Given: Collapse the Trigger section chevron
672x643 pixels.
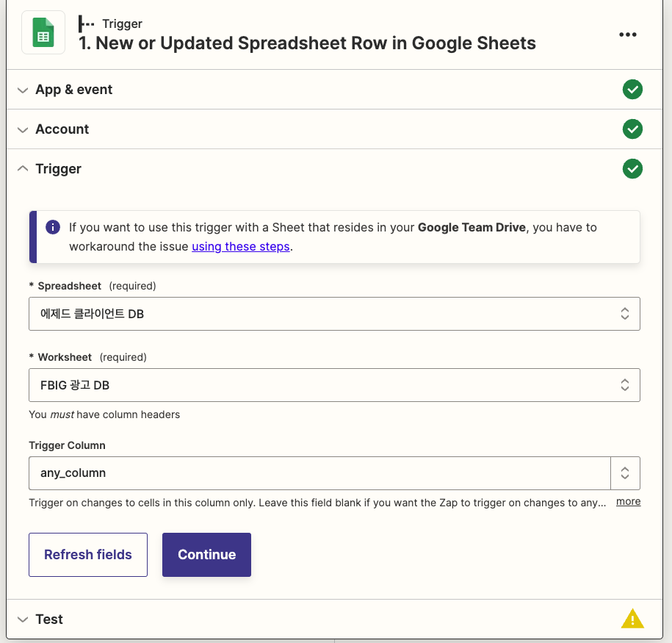Looking at the screenshot, I should [x=23, y=168].
